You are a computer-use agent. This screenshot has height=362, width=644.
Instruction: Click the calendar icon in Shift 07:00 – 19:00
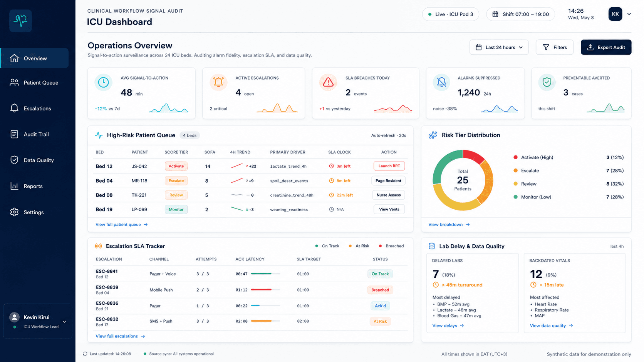[x=495, y=14]
